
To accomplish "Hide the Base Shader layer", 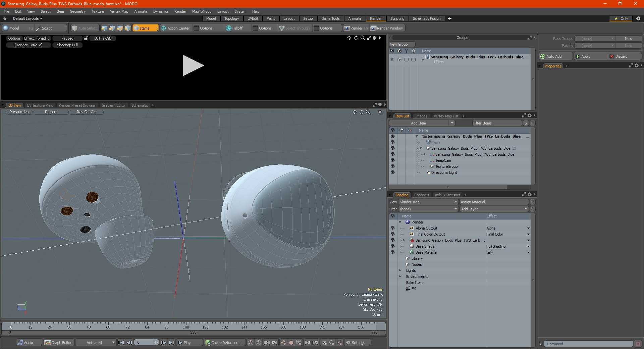I will pyautogui.click(x=392, y=246).
